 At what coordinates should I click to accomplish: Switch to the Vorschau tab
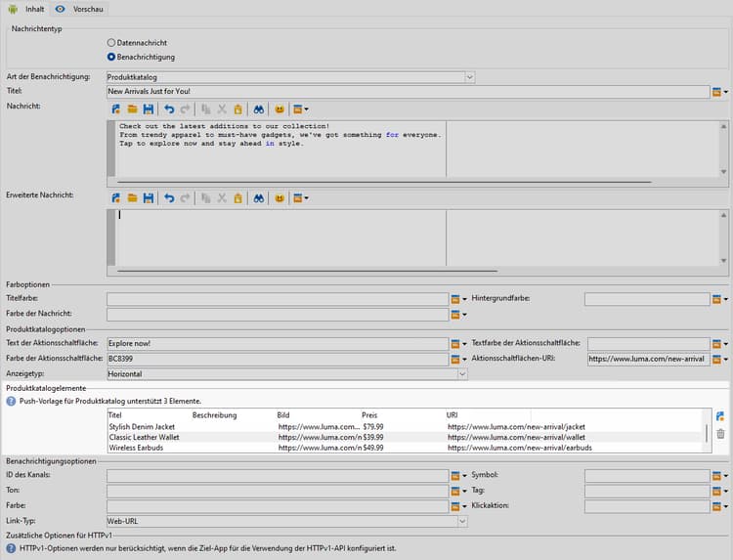(79, 9)
